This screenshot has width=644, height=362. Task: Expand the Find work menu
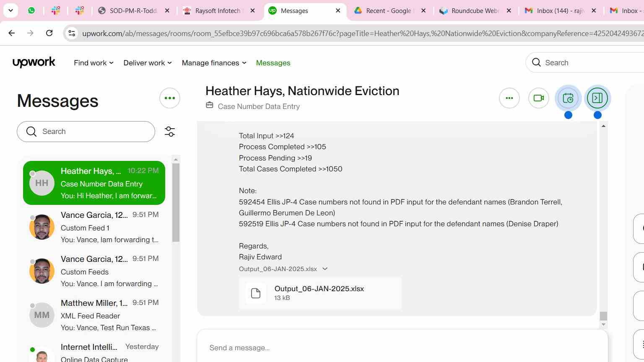[93, 63]
